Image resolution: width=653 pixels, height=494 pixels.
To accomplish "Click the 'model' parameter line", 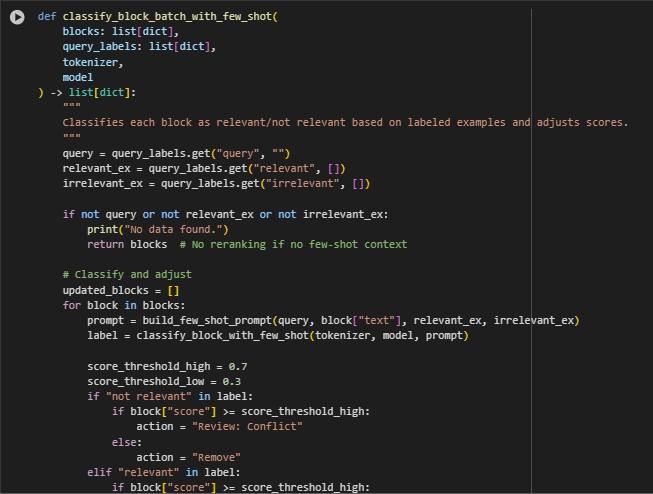I will point(78,77).
